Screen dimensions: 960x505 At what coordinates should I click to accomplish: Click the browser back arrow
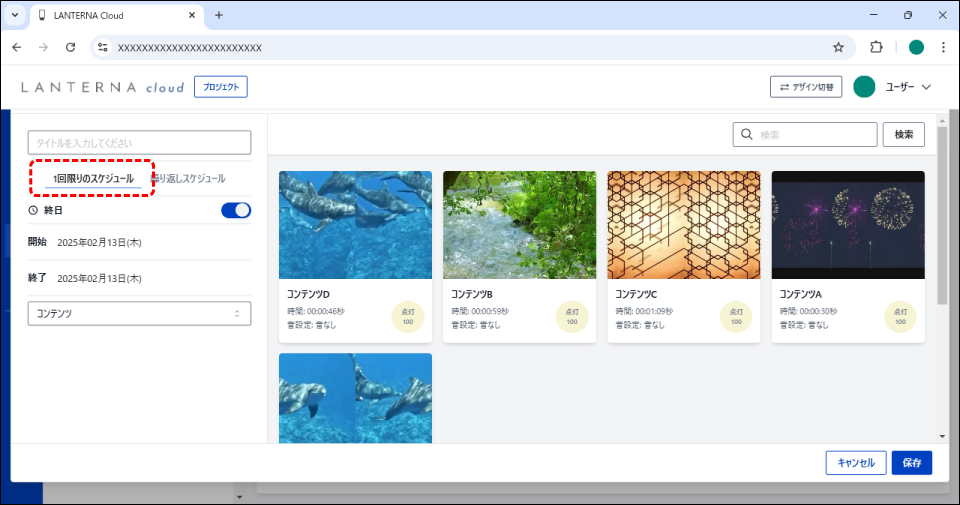[x=16, y=47]
